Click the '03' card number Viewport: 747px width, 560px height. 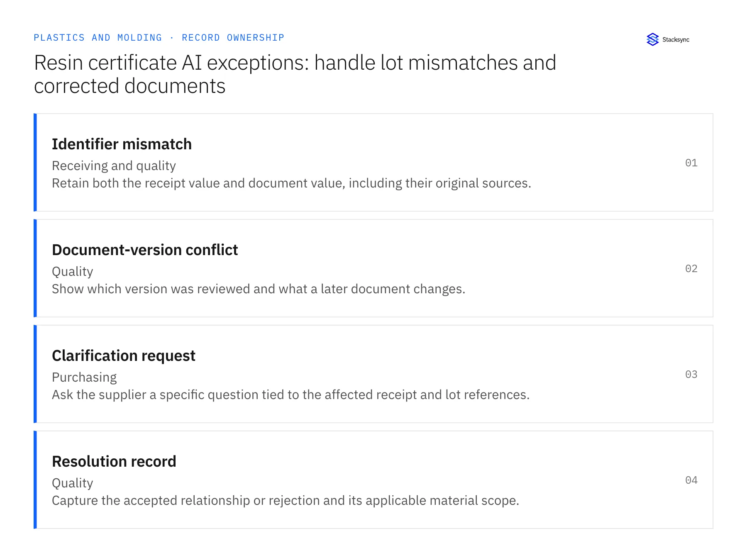pos(691,374)
